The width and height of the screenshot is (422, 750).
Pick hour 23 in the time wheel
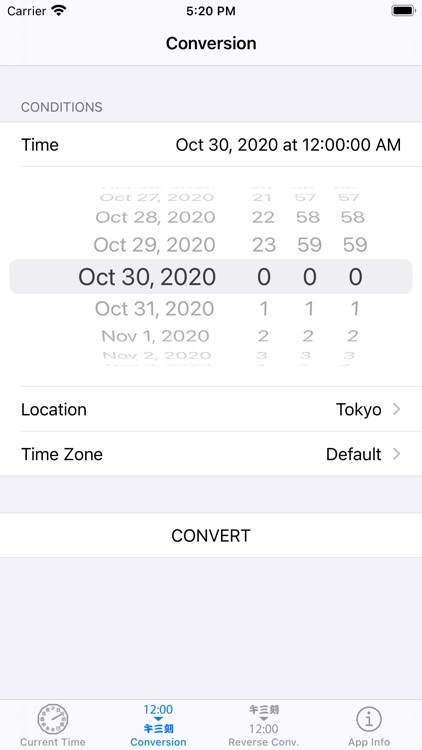[x=264, y=245]
